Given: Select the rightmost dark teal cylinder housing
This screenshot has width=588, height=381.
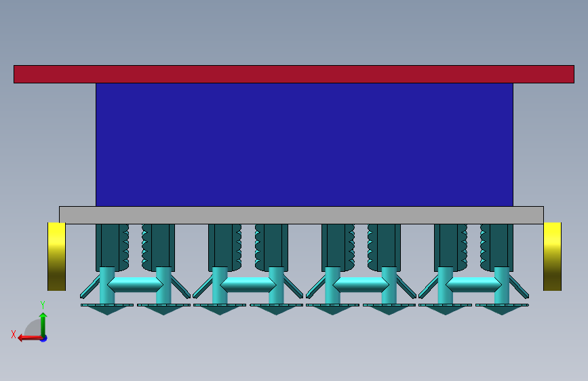Looking at the screenshot, I should tap(496, 247).
